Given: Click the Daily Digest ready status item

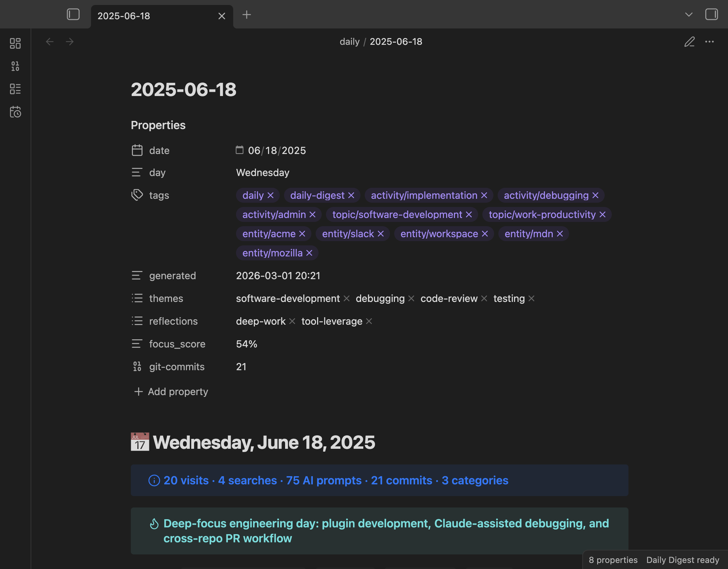Looking at the screenshot, I should tap(683, 560).
